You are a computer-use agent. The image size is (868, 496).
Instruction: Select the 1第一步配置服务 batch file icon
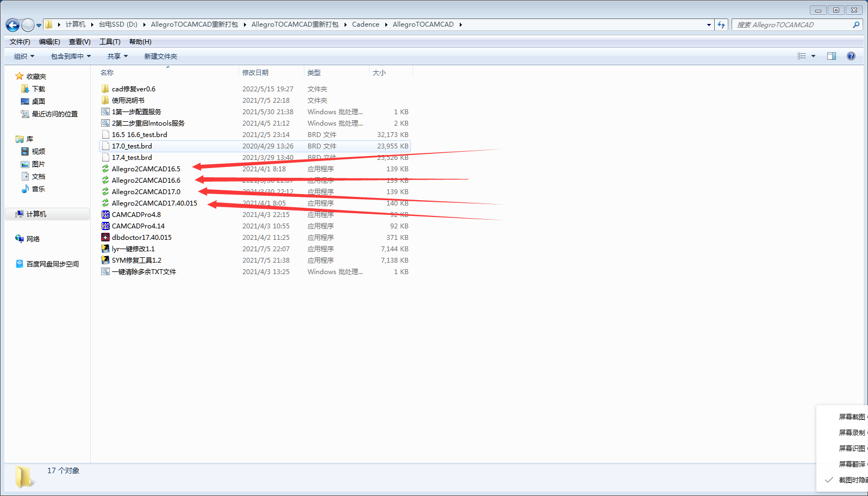tap(105, 111)
